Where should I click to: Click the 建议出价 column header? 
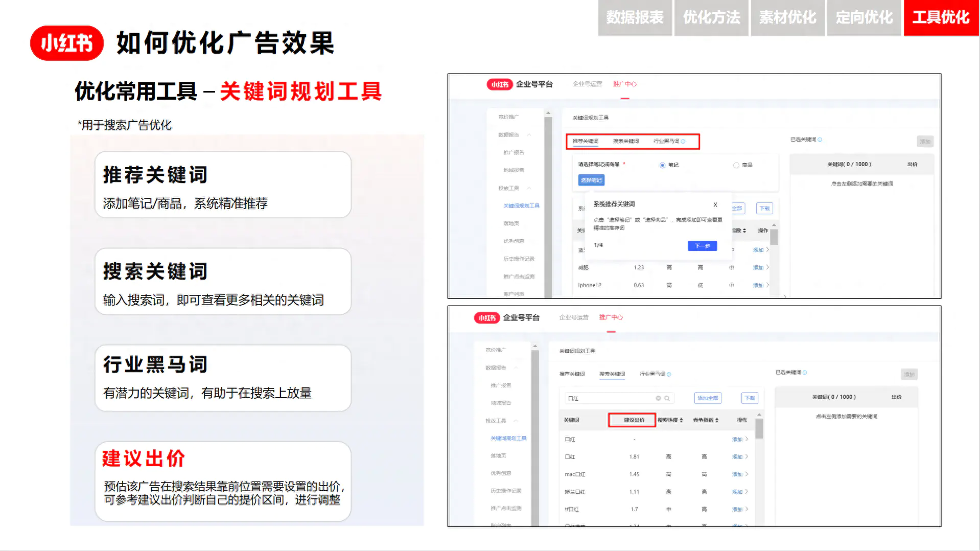pos(633,420)
